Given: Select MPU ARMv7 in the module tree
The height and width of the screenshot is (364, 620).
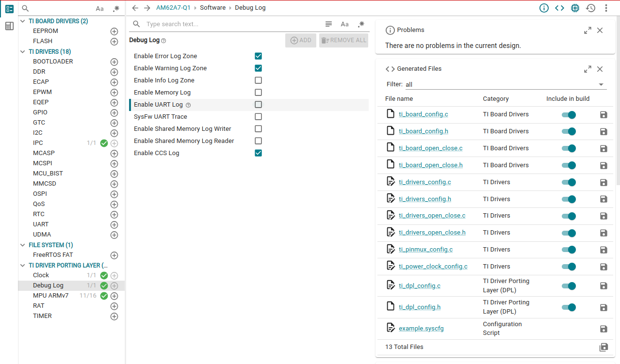Looking at the screenshot, I should 50,296.
